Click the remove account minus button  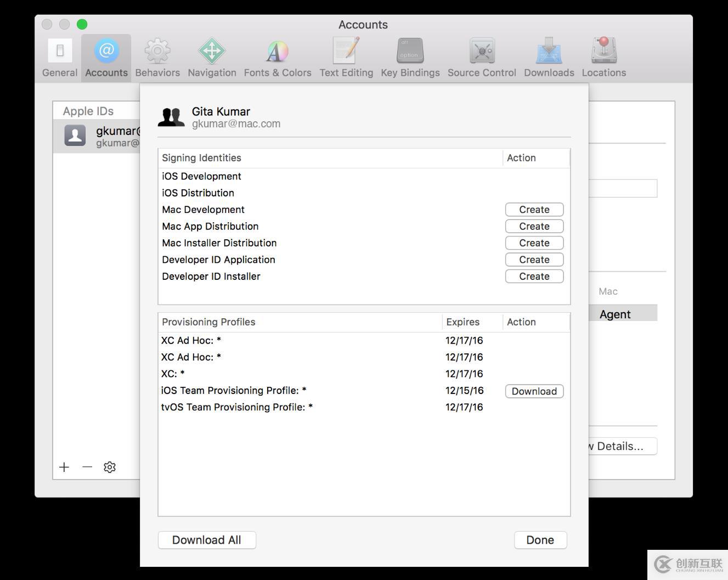tap(87, 467)
